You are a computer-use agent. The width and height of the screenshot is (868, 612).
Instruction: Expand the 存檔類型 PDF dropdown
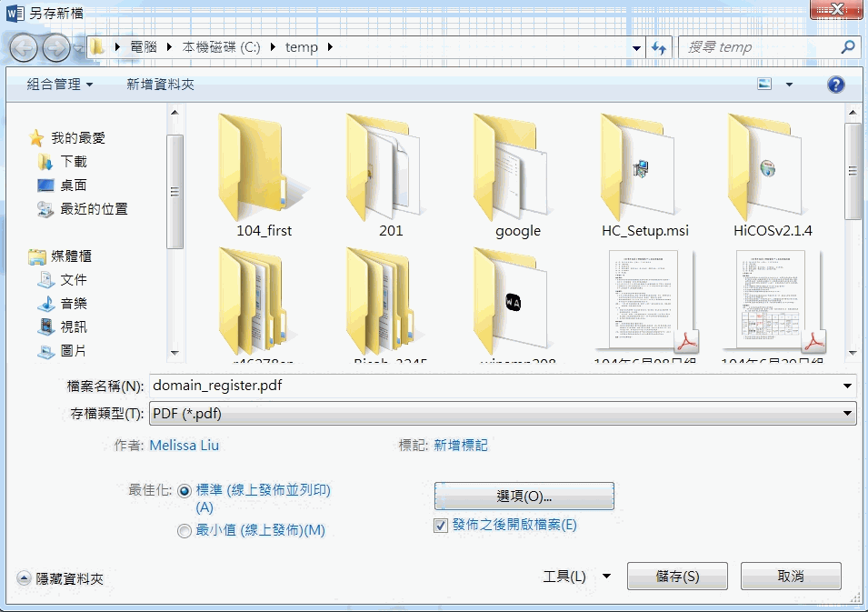(502, 414)
